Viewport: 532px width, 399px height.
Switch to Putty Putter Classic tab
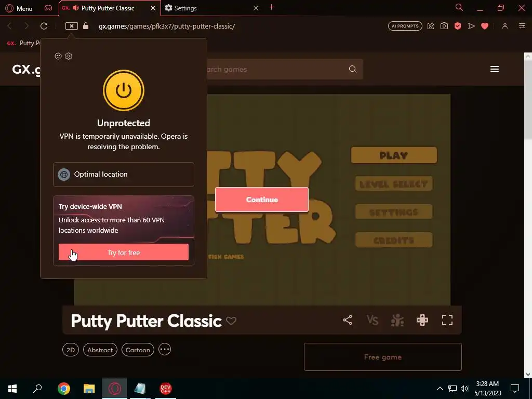pos(108,8)
